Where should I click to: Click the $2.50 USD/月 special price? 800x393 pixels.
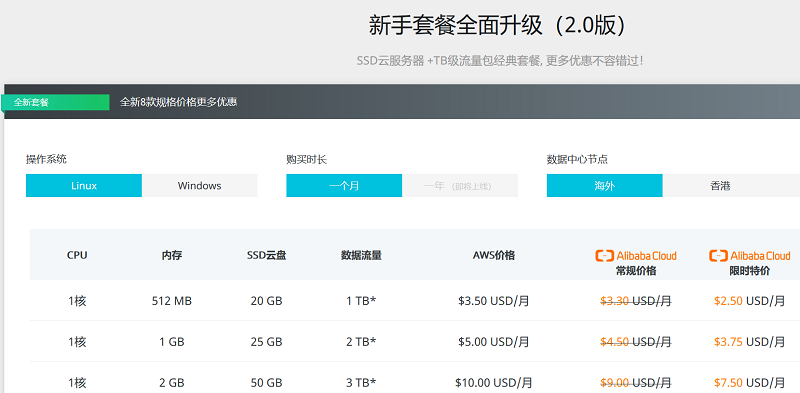[749, 301]
